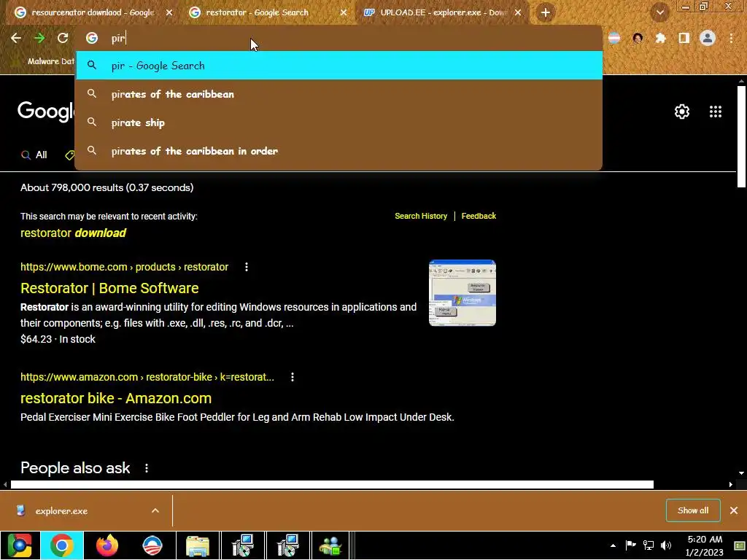Open the clock showing 5:20 AM
Screen dimensions: 747x560
[705, 545]
